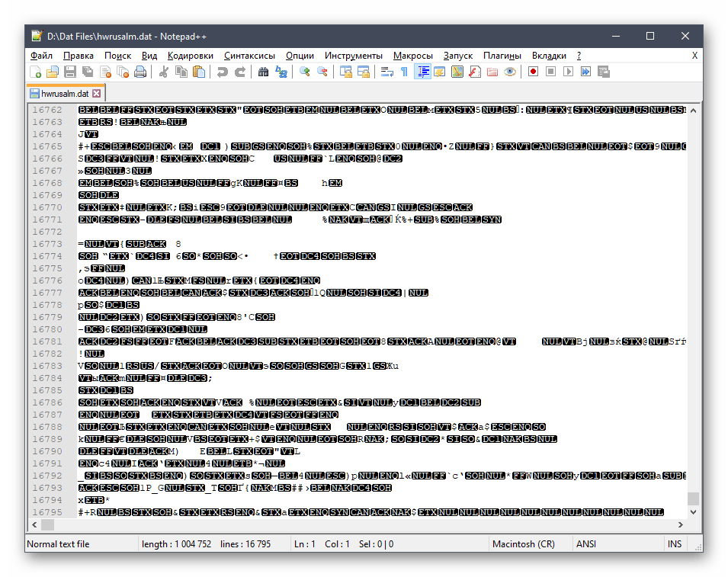Click line number 16795 in margin

pyautogui.click(x=47, y=512)
